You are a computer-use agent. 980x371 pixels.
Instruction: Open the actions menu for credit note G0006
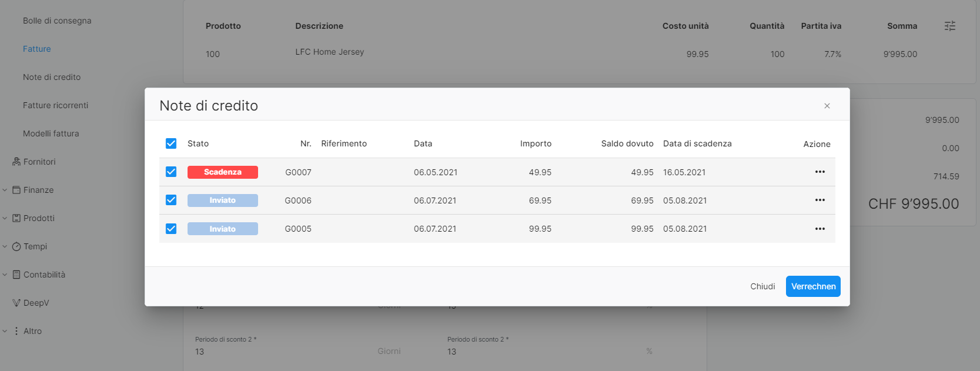point(820,200)
